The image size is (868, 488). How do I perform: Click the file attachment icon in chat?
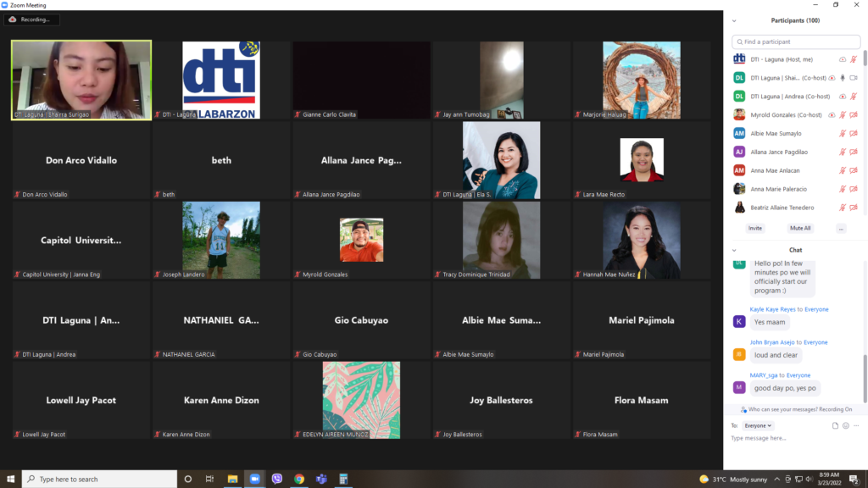coord(835,425)
